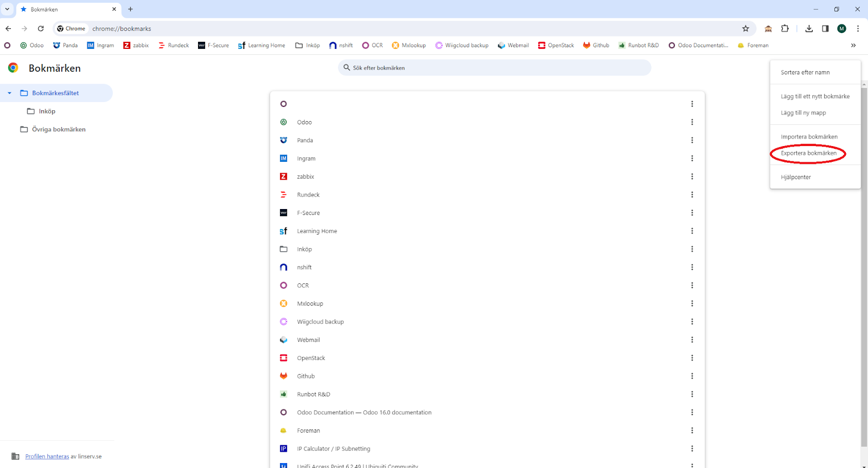The height and width of the screenshot is (468, 868).
Task: Open Learning Home bookmark in the bookmarks bar
Action: pyautogui.click(x=261, y=46)
